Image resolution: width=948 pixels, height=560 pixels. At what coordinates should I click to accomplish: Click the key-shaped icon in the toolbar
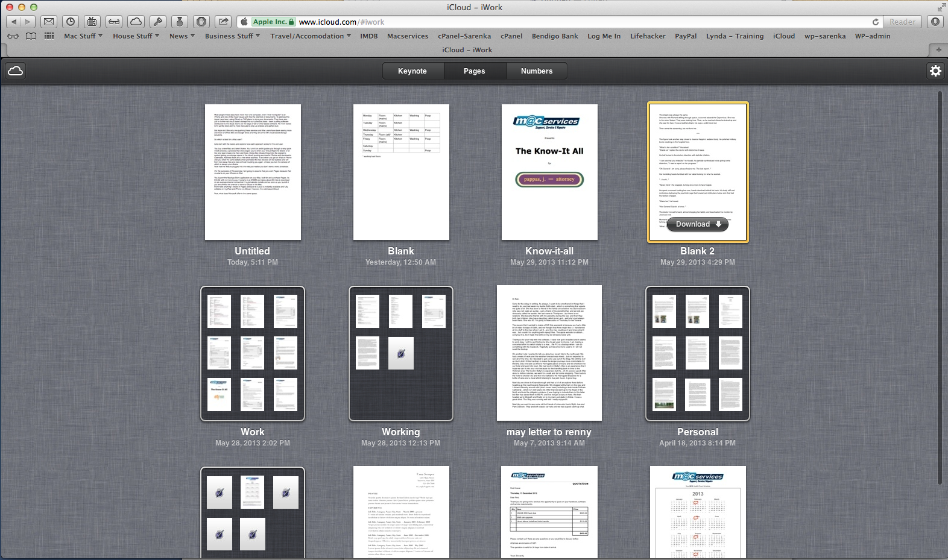coord(158,22)
